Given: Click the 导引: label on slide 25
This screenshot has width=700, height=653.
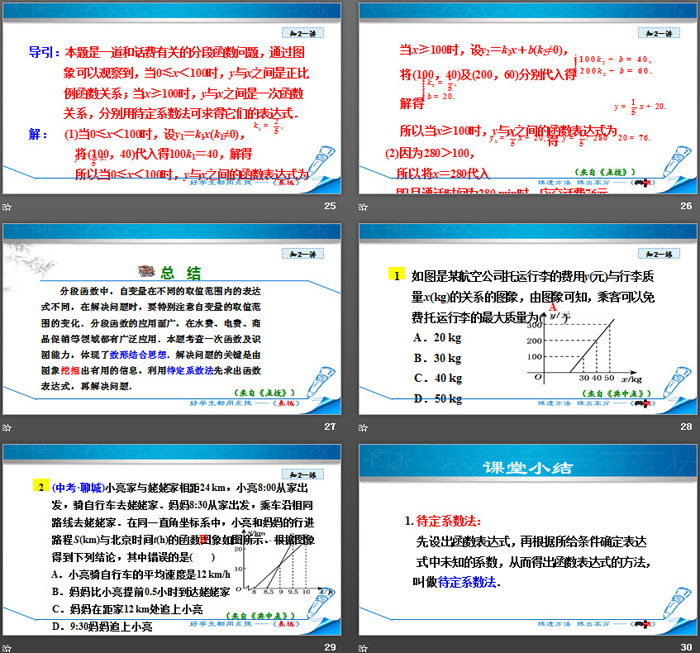Looking at the screenshot, I should 44,52.
